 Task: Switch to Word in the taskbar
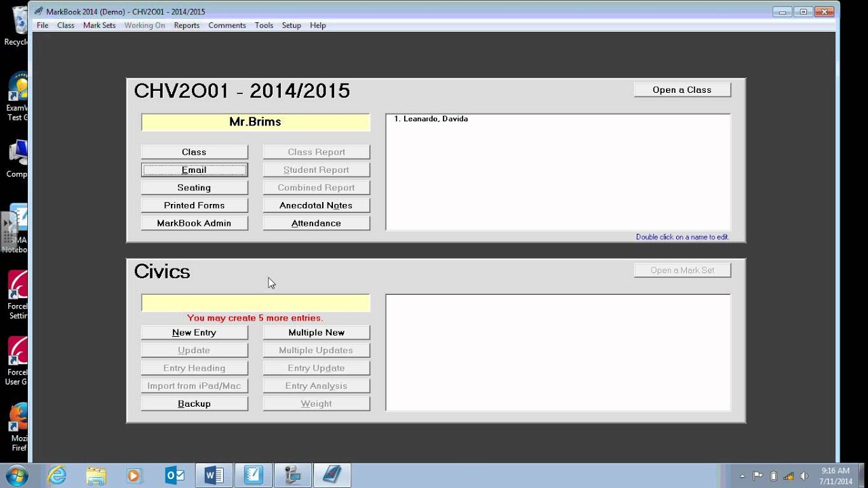(214, 475)
